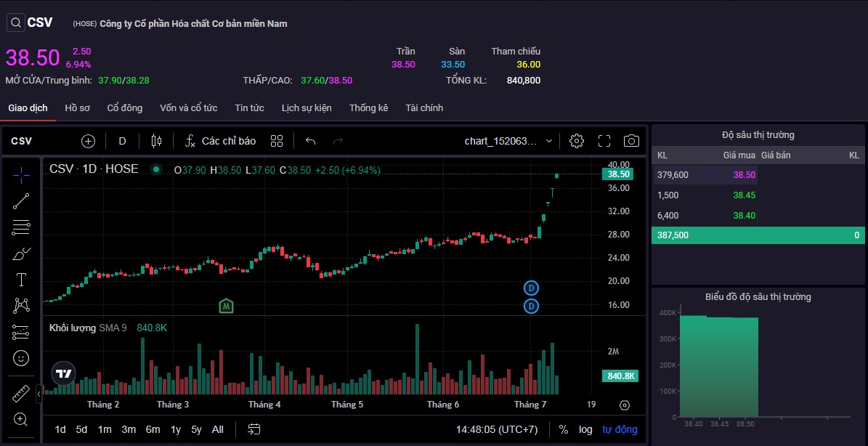Switch to the Hồ sơ tab
This screenshot has width=868, height=446.
tap(77, 108)
